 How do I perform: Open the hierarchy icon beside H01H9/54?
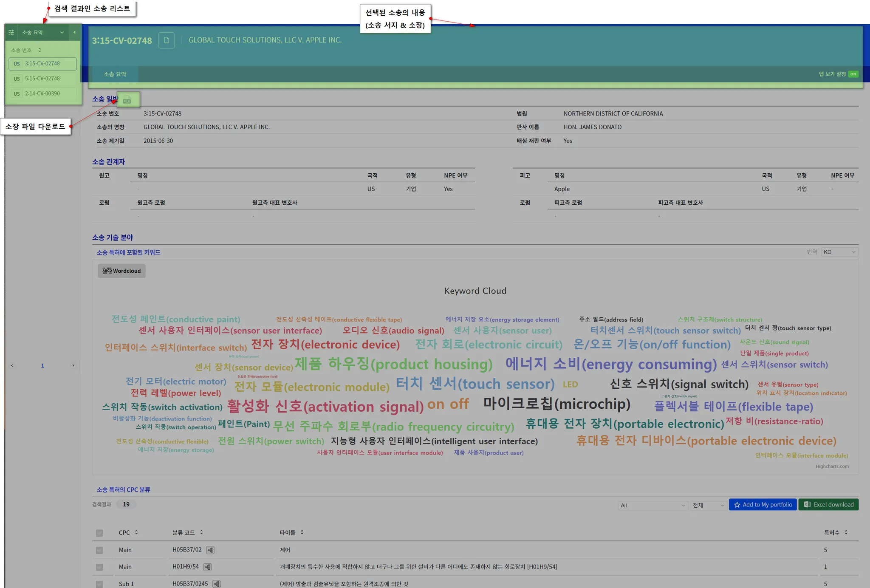click(x=207, y=567)
